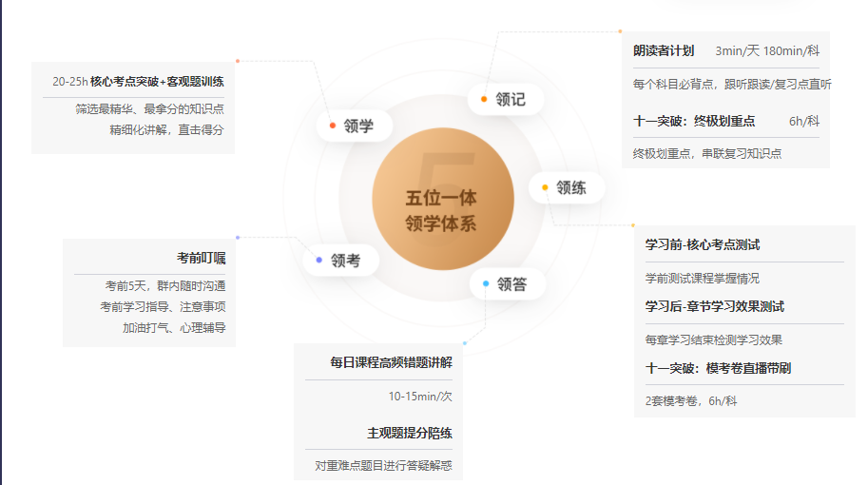Click 对重难点题目进行答疑解惑 description
The image size is (868, 485).
coord(383,466)
